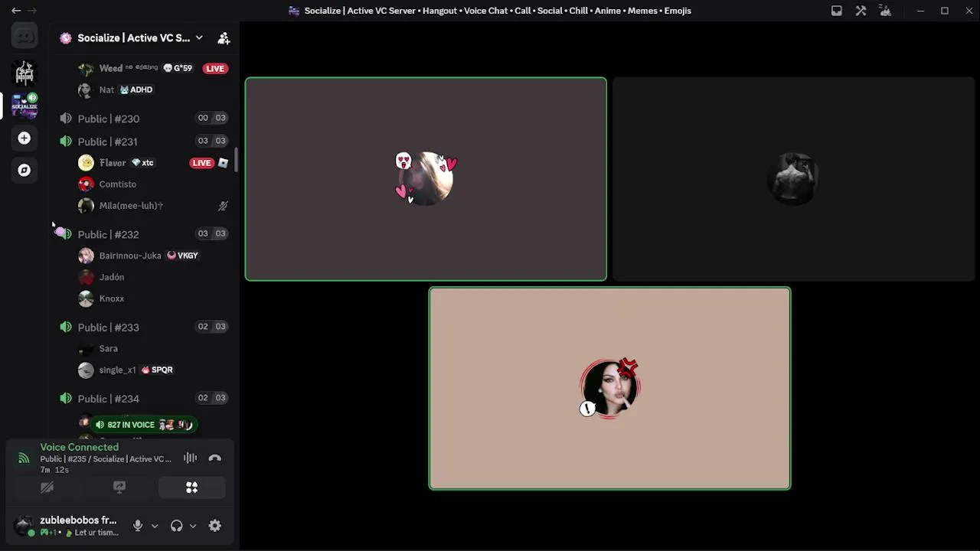Open the Inbox icon in title bar
The width and height of the screenshot is (980, 551).
pyautogui.click(x=837, y=11)
